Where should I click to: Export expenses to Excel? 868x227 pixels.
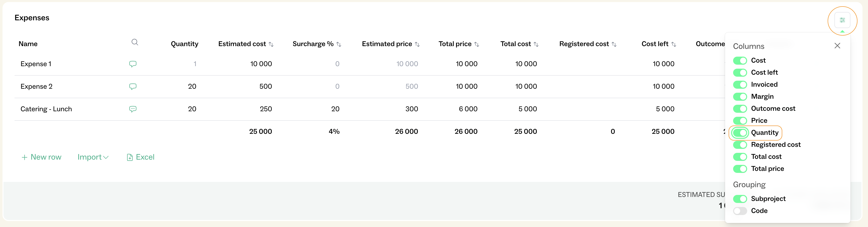[140, 157]
